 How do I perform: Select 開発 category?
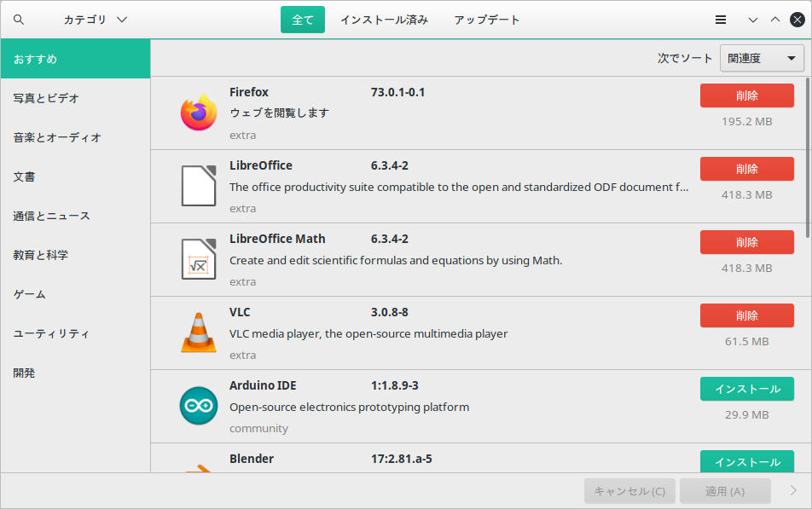pyautogui.click(x=76, y=373)
